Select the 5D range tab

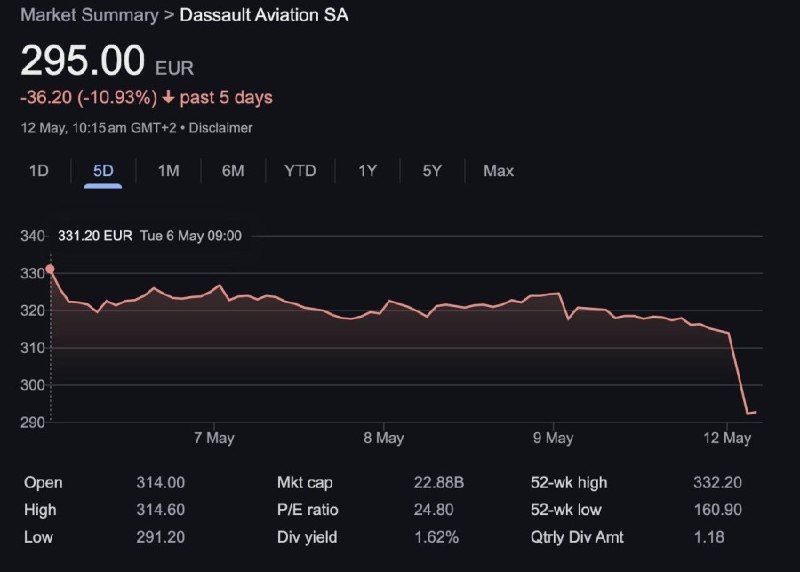(103, 170)
